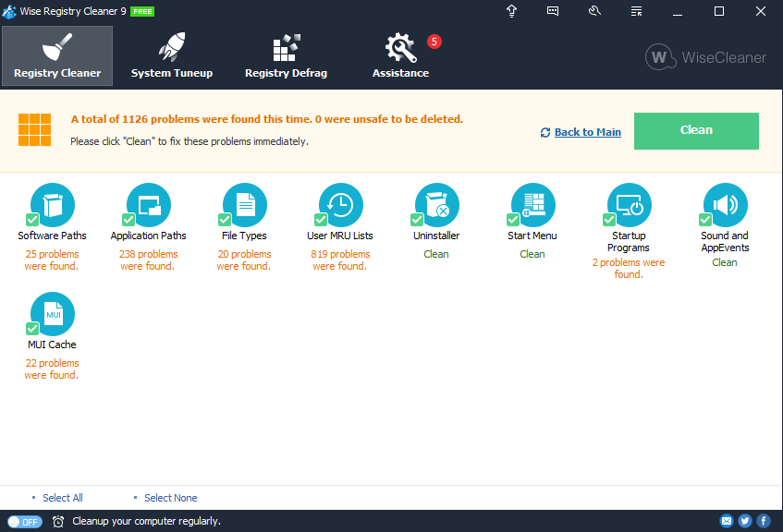Image resolution: width=783 pixels, height=532 pixels.
Task: Click the green Clean button
Action: 696,131
